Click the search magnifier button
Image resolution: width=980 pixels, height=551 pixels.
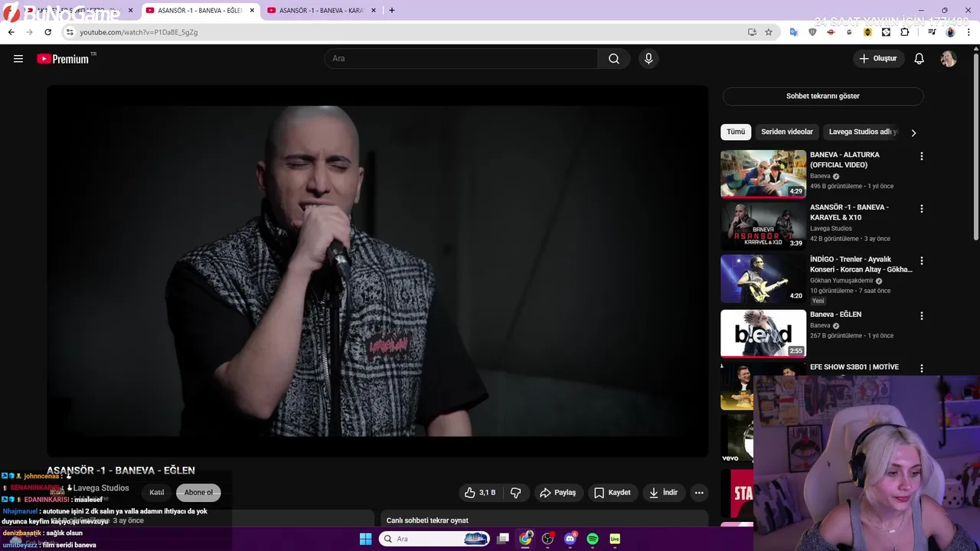[614, 59]
